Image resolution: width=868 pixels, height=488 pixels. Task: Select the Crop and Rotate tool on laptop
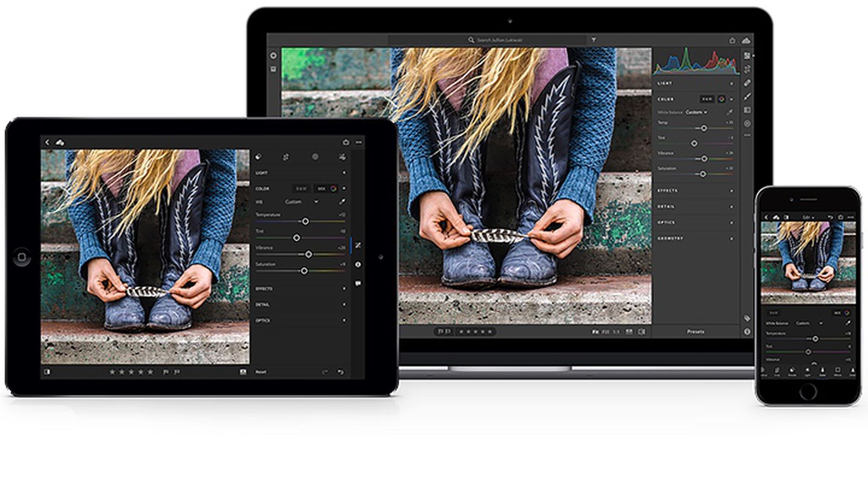747,69
